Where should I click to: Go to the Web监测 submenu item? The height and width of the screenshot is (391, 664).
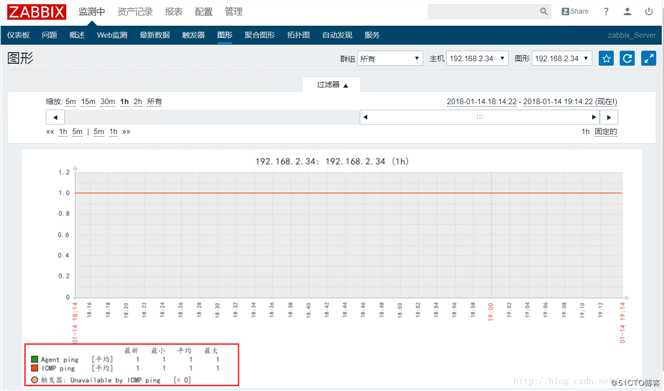pyautogui.click(x=112, y=35)
